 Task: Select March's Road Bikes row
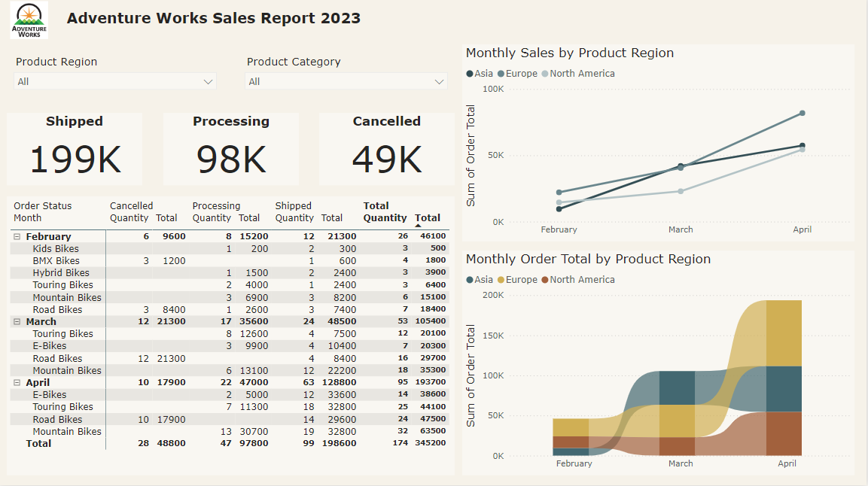[x=229, y=358]
